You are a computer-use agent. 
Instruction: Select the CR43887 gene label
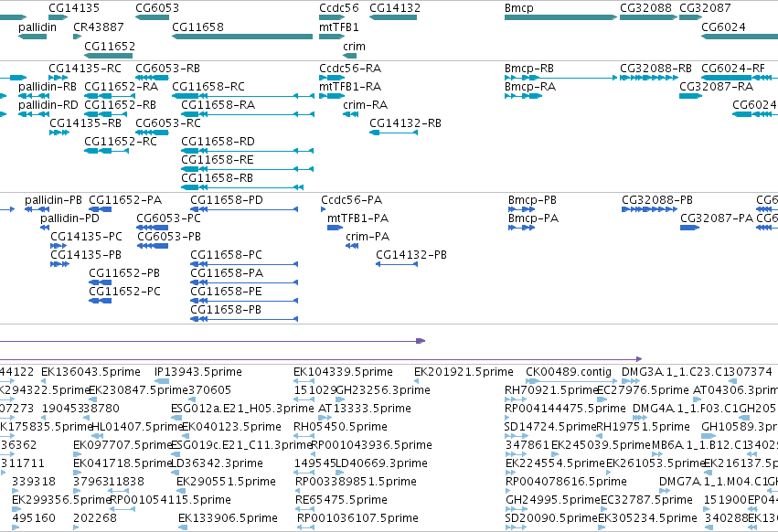[98, 27]
